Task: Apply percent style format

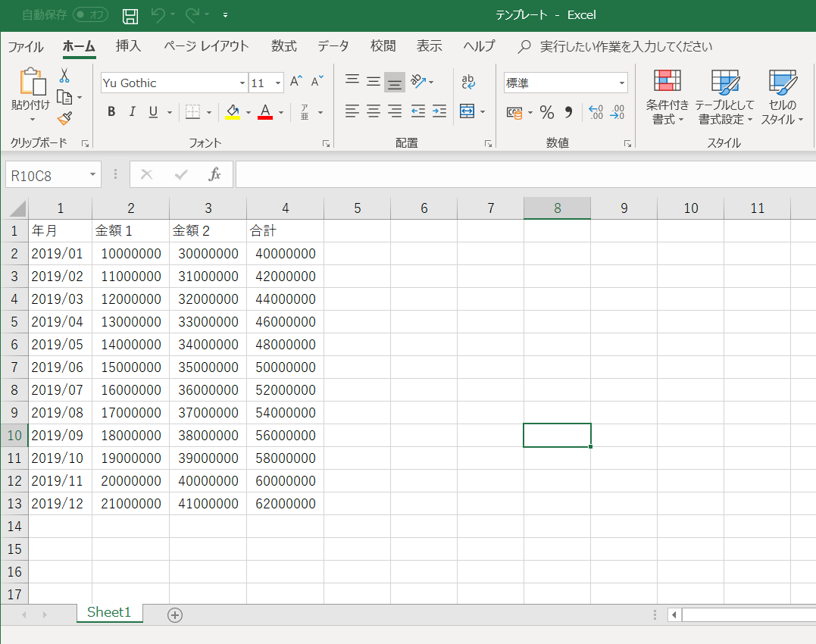Action: pyautogui.click(x=547, y=112)
